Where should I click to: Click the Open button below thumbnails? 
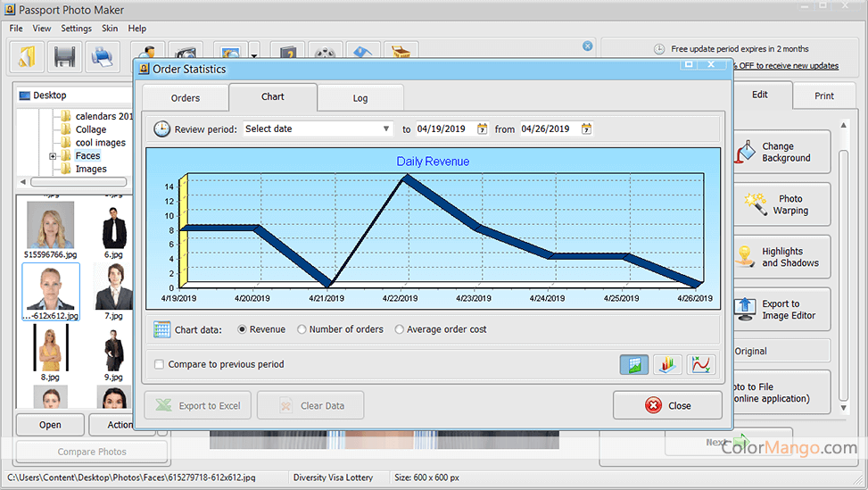50,425
